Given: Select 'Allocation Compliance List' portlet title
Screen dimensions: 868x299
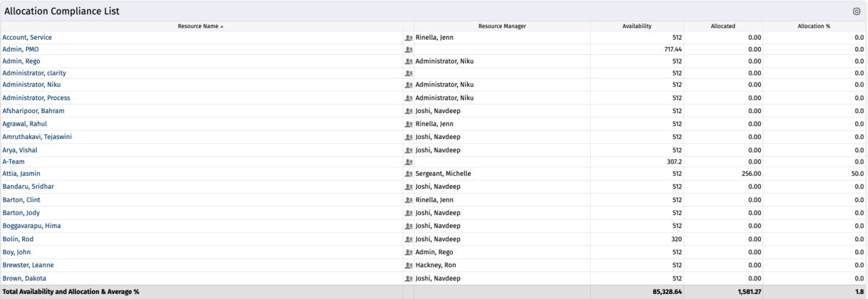Looking at the screenshot, I should (62, 12).
